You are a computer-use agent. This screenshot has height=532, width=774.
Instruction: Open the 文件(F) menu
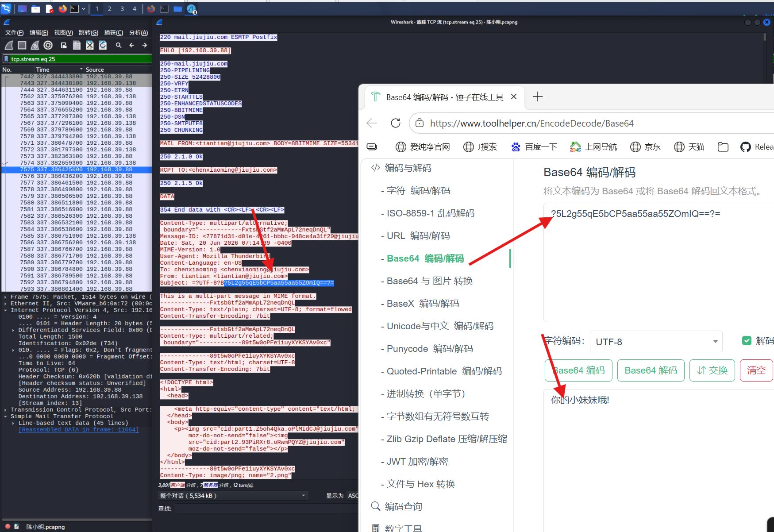14,33
